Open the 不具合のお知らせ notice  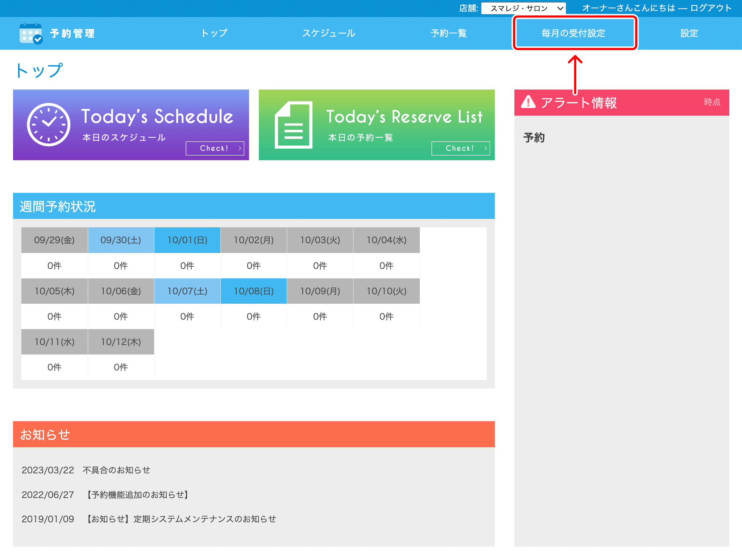pyautogui.click(x=116, y=470)
